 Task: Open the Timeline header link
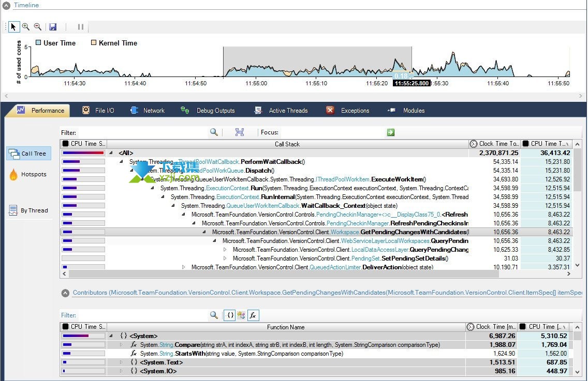tap(26, 5)
